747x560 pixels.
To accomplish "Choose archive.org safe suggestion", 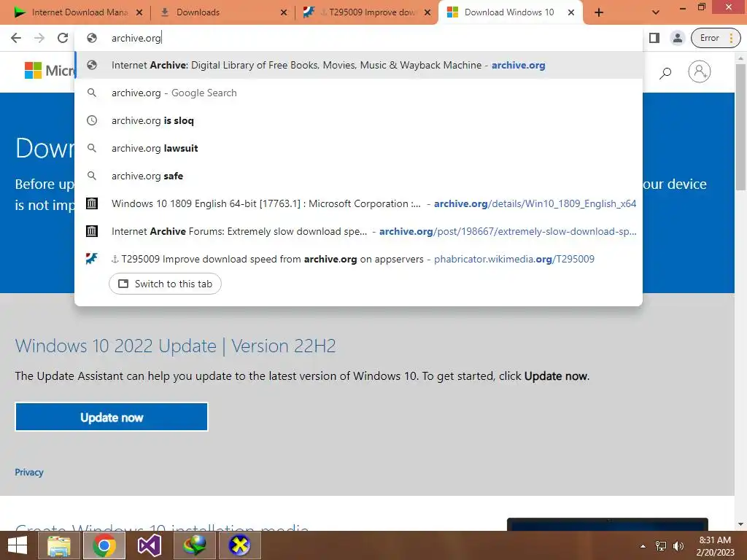I will [358, 176].
